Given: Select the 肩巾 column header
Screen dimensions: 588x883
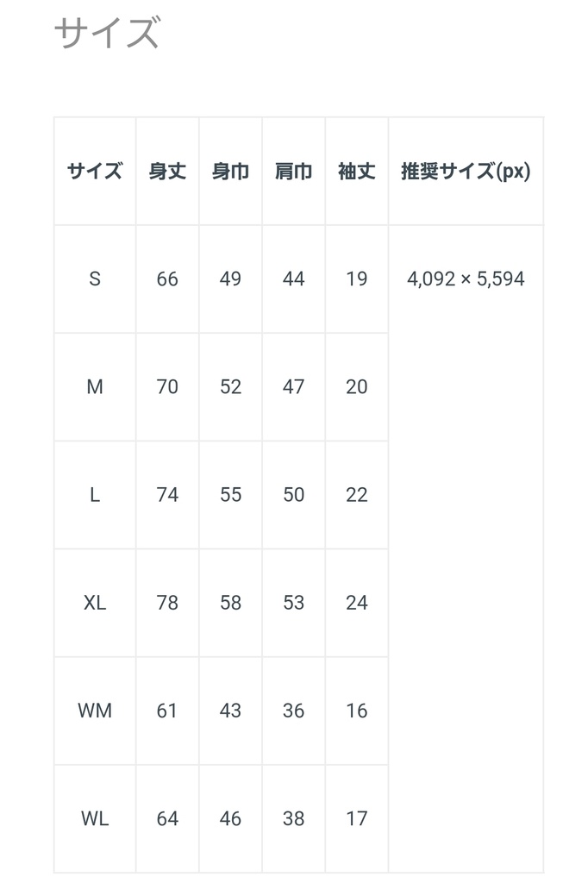Looking at the screenshot, I should 293,171.
